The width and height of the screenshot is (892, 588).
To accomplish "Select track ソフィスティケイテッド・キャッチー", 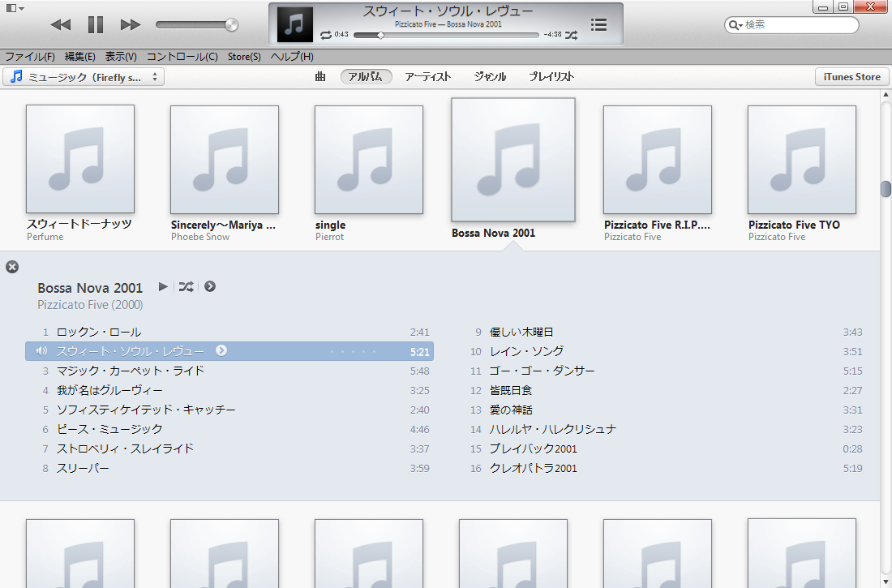I will coord(229,410).
